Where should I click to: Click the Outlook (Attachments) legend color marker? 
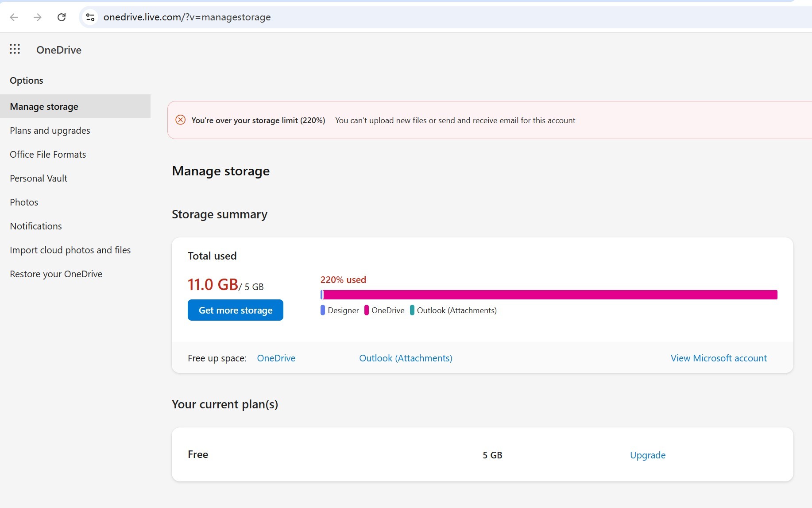412,310
